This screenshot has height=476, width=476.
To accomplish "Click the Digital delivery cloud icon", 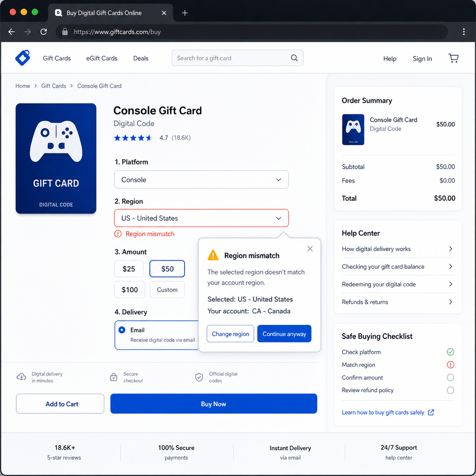I will pyautogui.click(x=21, y=377).
